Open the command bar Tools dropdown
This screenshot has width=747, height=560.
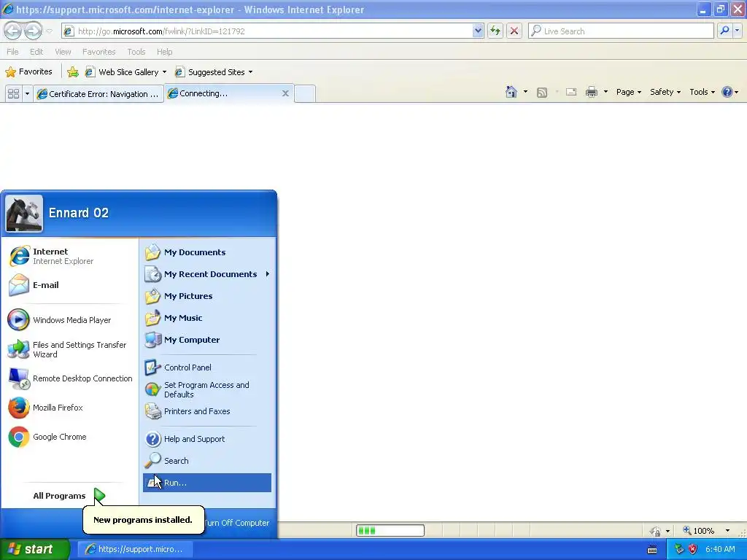click(x=703, y=92)
